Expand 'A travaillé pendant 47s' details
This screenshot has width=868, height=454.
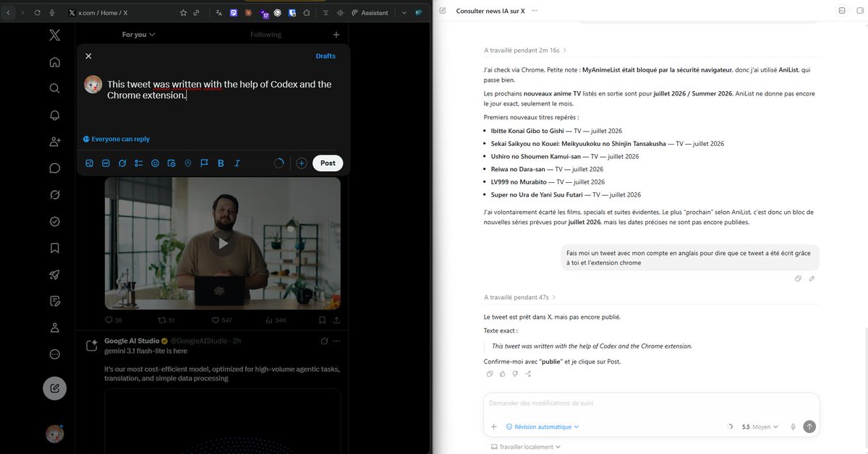coord(520,297)
